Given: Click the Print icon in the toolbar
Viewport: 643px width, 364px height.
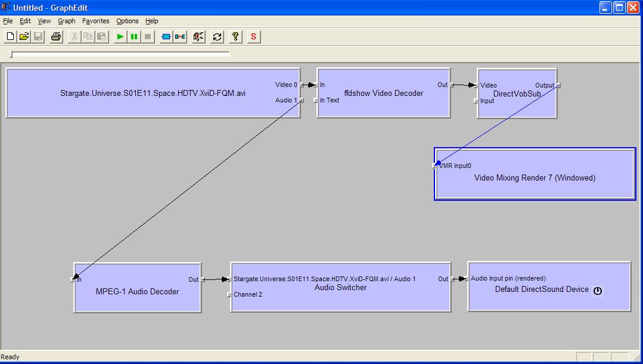Looking at the screenshot, I should click(x=56, y=36).
